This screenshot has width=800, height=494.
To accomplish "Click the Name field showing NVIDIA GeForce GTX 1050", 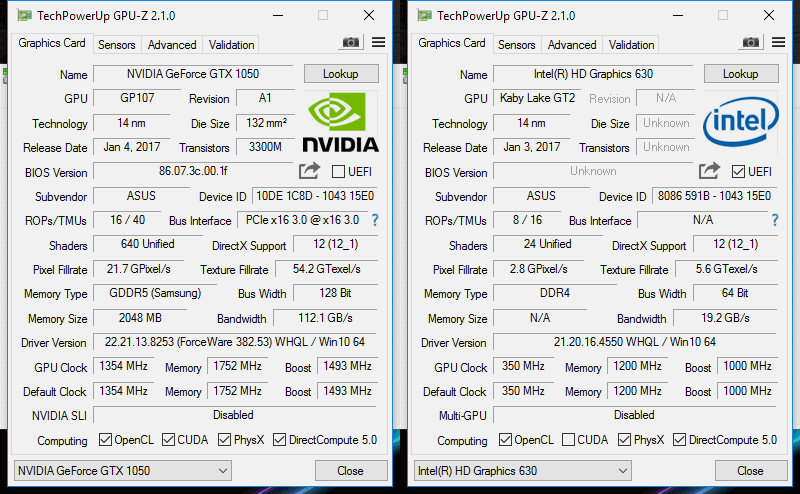I will click(193, 74).
